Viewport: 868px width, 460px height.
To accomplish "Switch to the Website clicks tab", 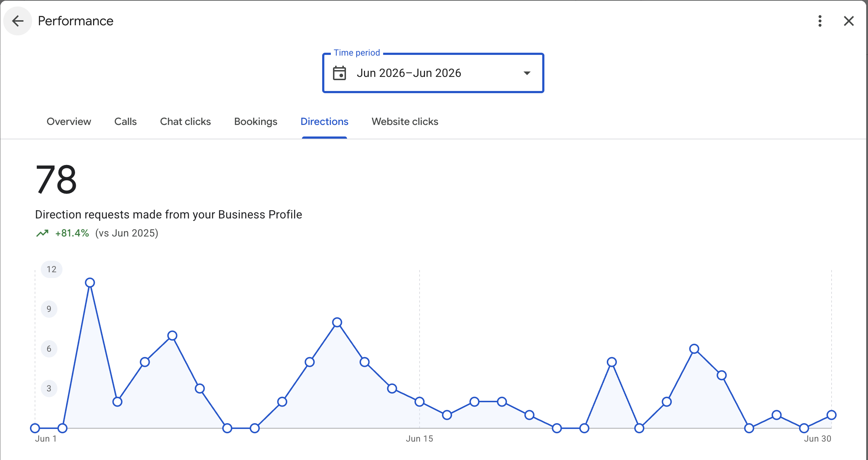I will click(405, 122).
